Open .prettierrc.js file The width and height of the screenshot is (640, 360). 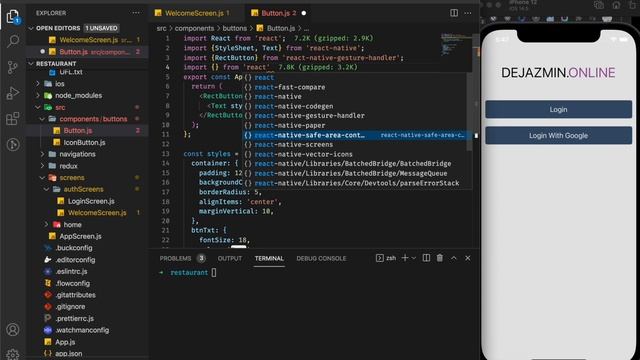coord(74,318)
